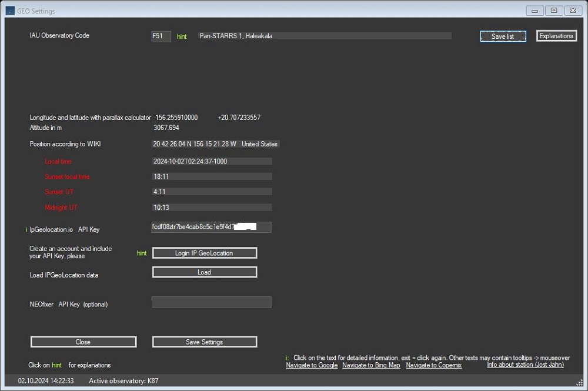Open the Navigate to Bing Map link
The width and height of the screenshot is (588, 391).
[371, 365]
